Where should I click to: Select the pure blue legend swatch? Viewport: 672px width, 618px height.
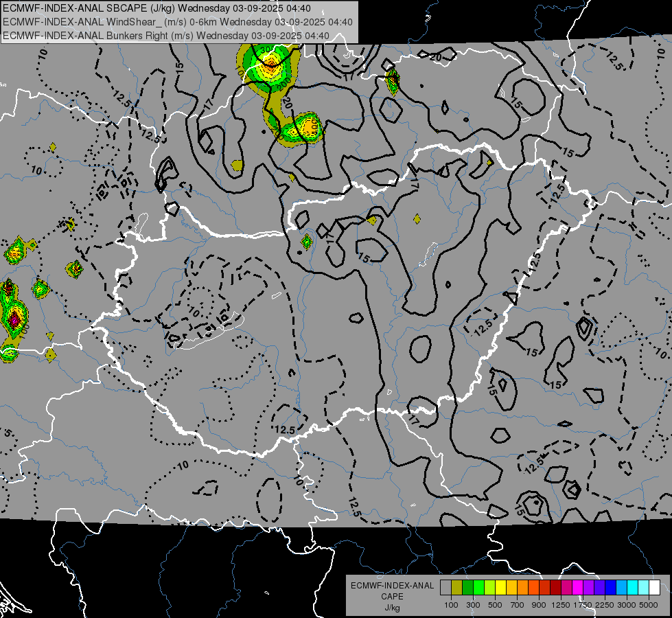(611, 588)
